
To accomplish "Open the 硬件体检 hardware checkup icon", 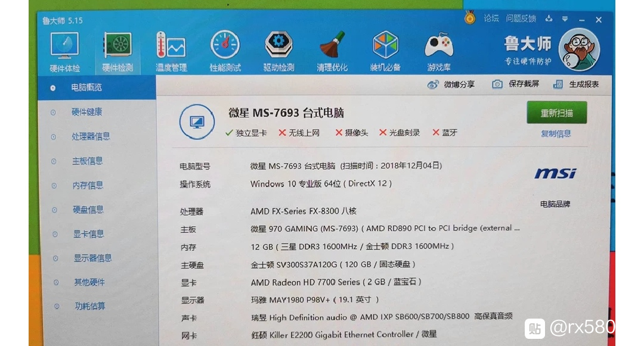I will coord(64,51).
